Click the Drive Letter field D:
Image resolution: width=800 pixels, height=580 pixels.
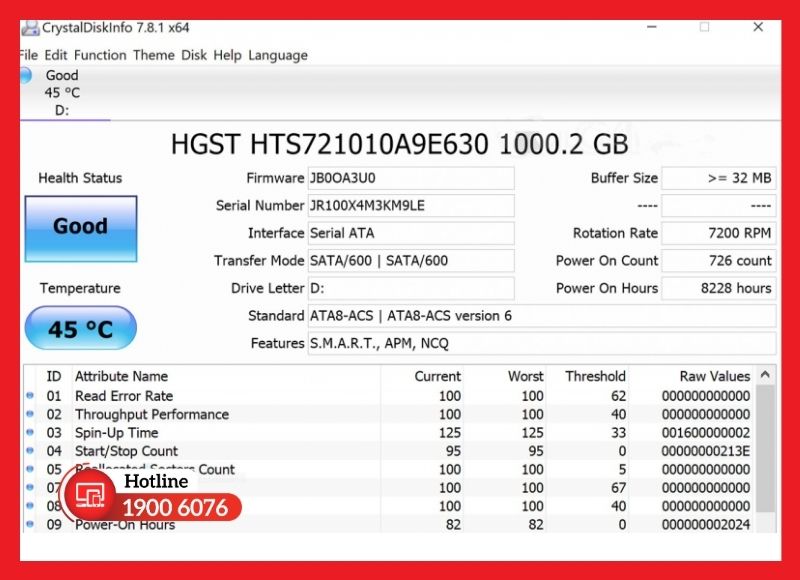coord(411,288)
